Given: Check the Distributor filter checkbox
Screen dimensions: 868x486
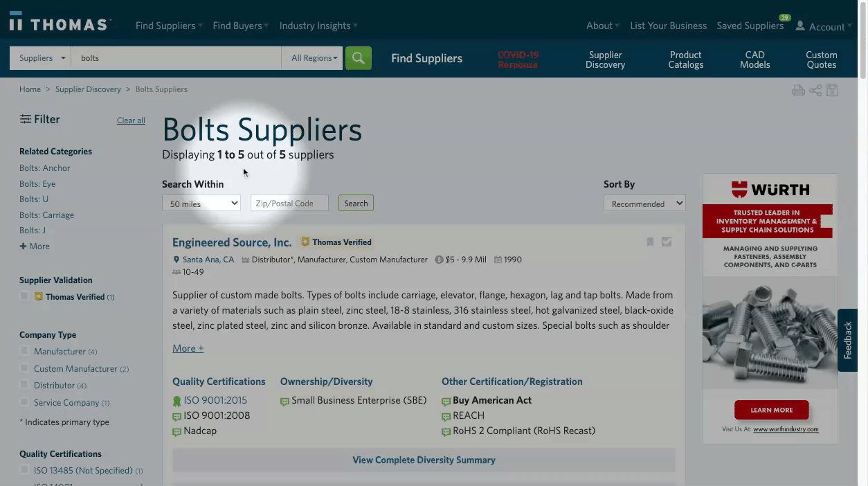Looking at the screenshot, I should coord(24,385).
